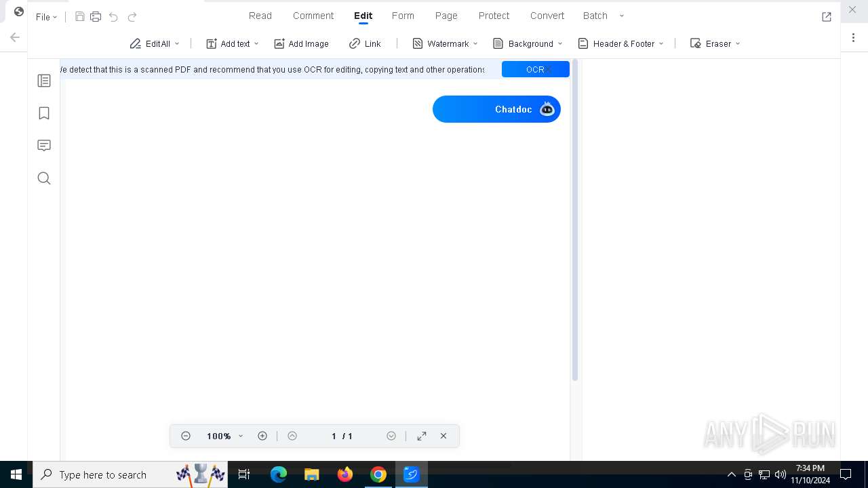868x488 pixels.
Task: Expand the Edit All dropdown arrow
Action: 177,43
